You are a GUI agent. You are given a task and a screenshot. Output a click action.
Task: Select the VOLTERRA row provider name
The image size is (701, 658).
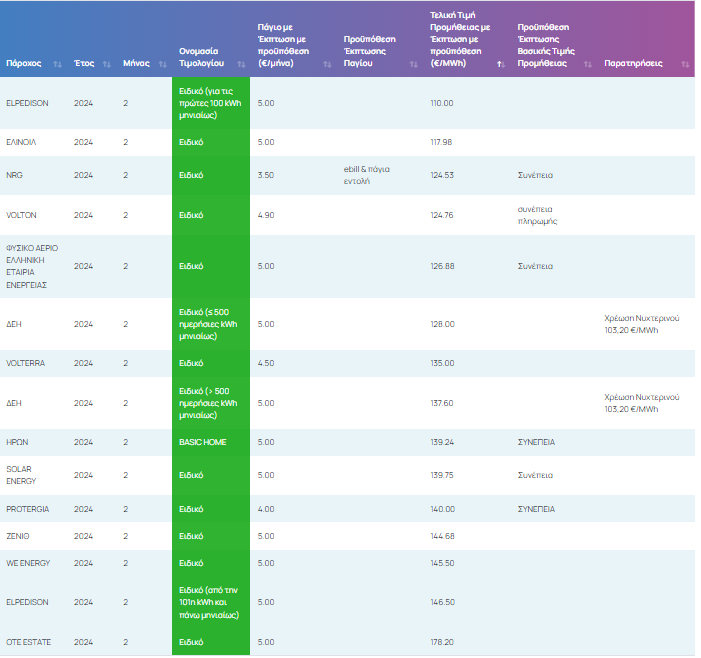pos(25,363)
